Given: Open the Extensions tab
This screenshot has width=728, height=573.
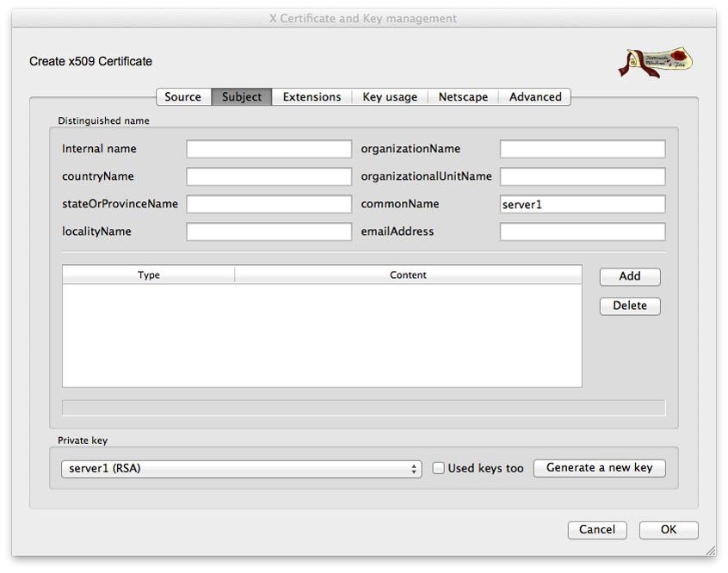Looking at the screenshot, I should coord(312,96).
